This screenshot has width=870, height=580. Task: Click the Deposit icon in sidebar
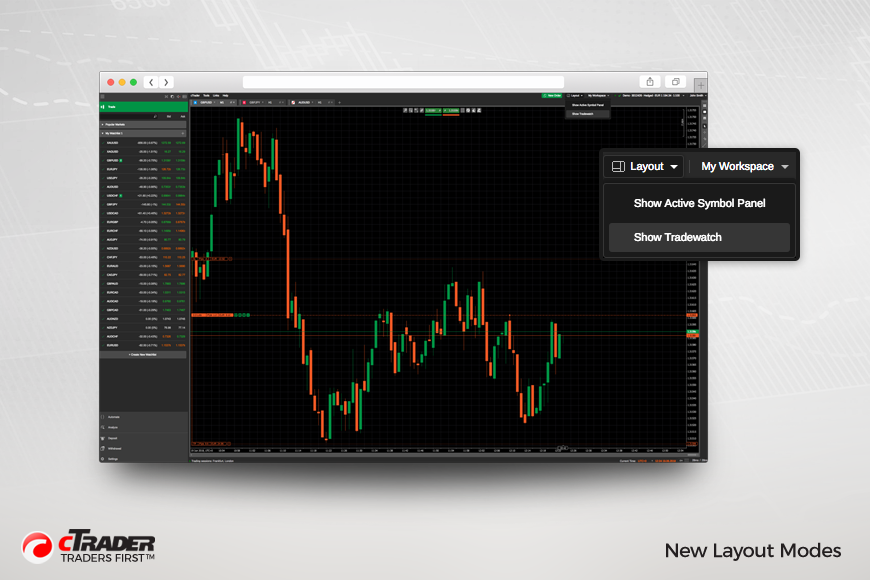(103, 438)
